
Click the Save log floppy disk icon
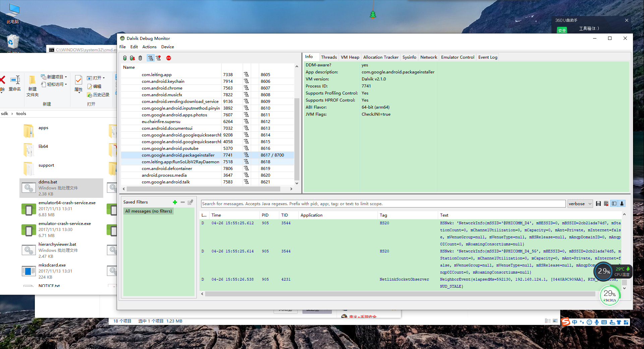click(598, 203)
